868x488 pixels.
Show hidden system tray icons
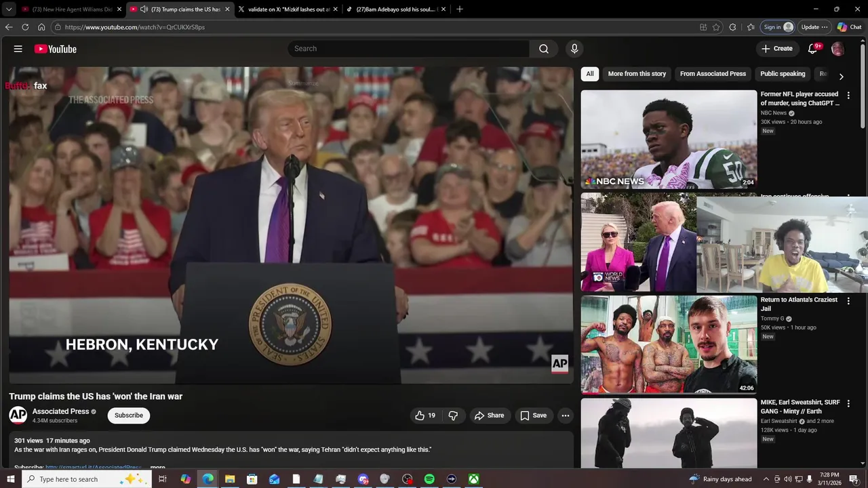coord(766,479)
